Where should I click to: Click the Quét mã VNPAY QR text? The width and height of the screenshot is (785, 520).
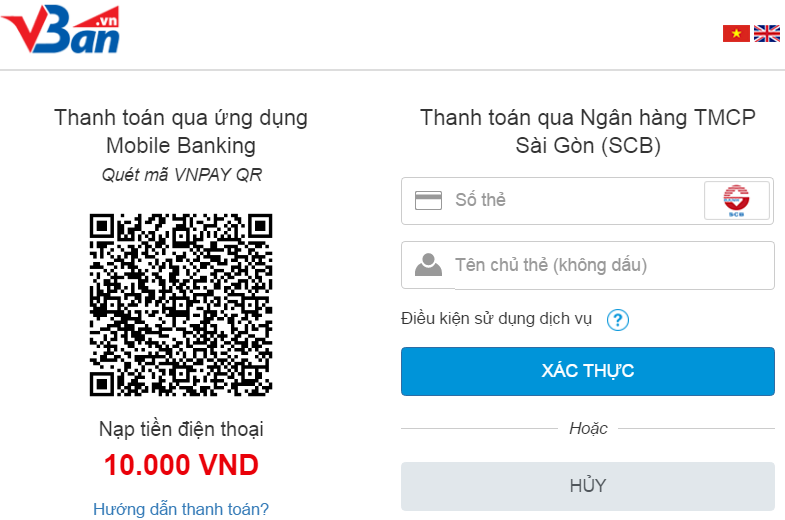click(x=181, y=174)
